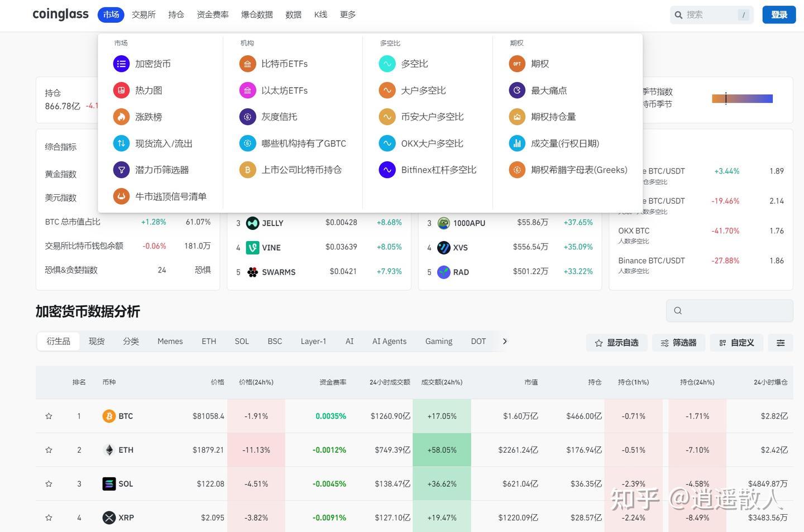Expand more category tabs with the chevron
804x532 pixels.
(x=504, y=341)
